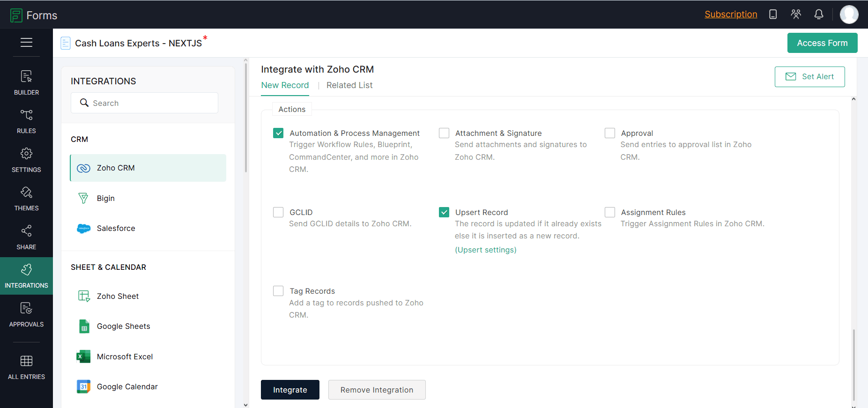Click the Integrate with Zoho CRM heading
868x408 pixels.
317,69
